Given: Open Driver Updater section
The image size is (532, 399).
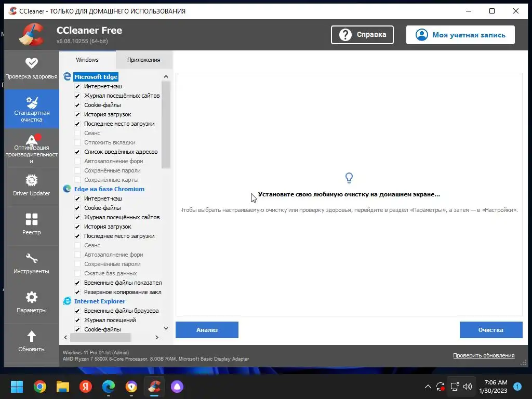Looking at the screenshot, I should pos(31,185).
